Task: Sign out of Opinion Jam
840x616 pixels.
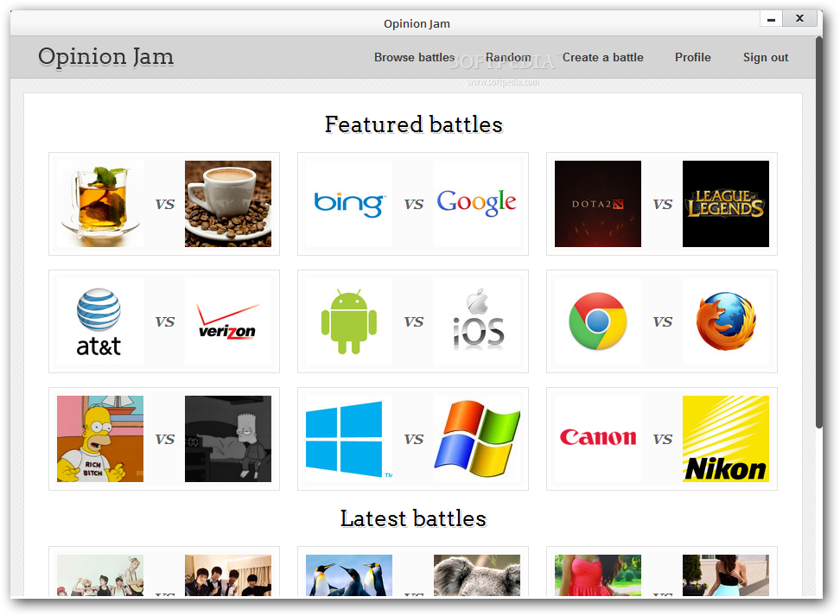Action: pyautogui.click(x=766, y=57)
